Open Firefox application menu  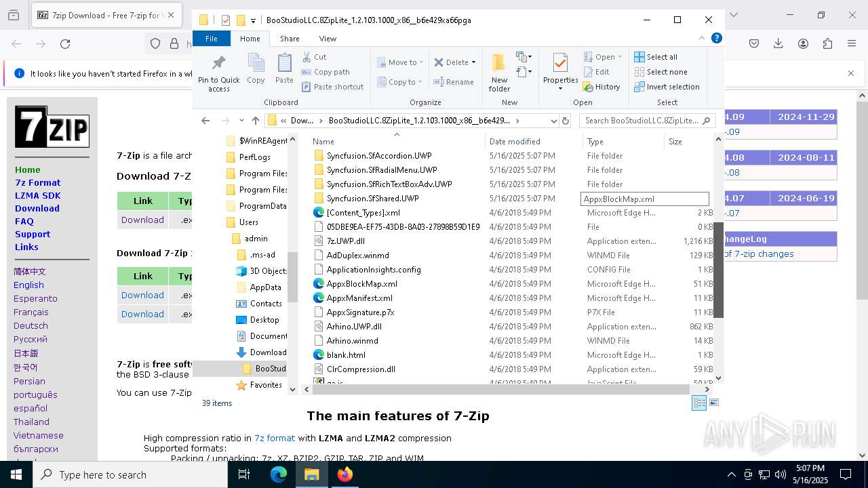click(x=852, y=44)
